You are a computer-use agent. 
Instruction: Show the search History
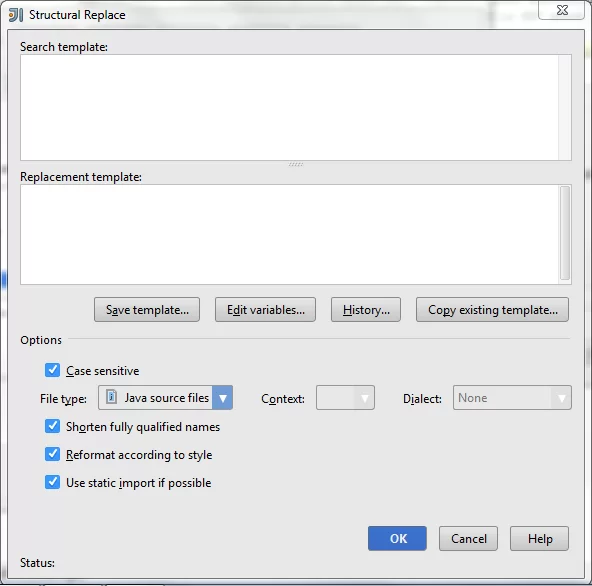(x=366, y=310)
